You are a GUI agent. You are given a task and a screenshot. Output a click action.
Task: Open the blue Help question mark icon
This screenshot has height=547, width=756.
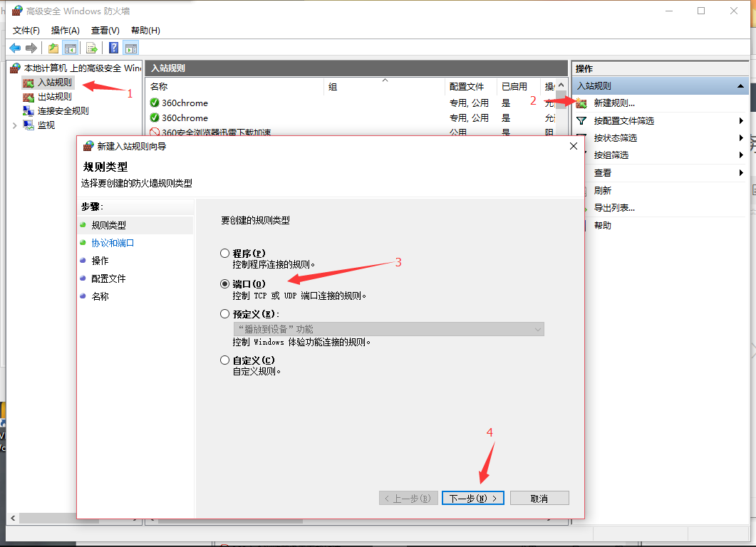tap(113, 48)
